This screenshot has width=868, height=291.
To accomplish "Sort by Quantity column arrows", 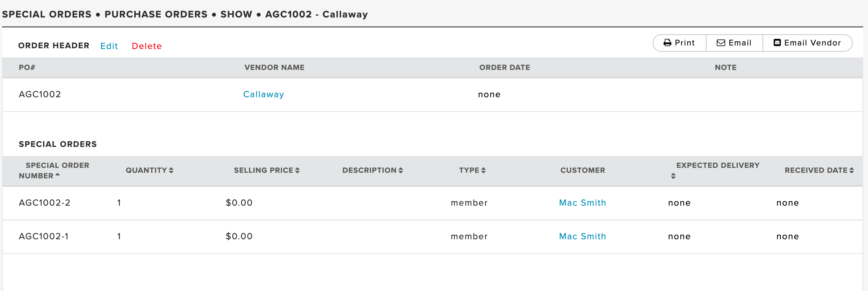I will (171, 170).
